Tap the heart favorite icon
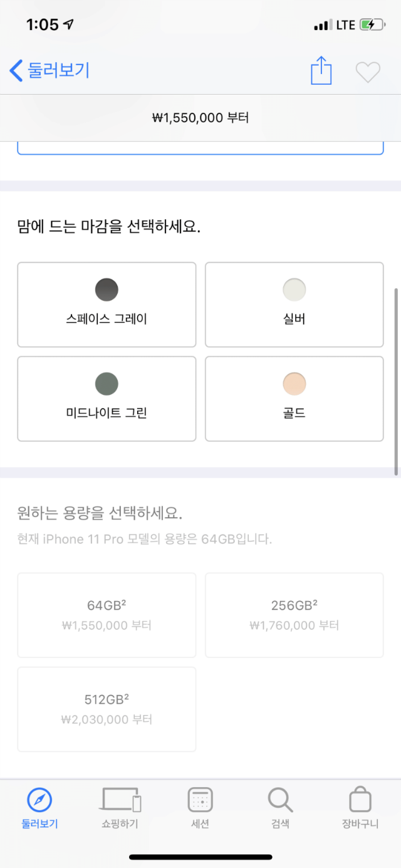The image size is (401, 868). [x=368, y=72]
